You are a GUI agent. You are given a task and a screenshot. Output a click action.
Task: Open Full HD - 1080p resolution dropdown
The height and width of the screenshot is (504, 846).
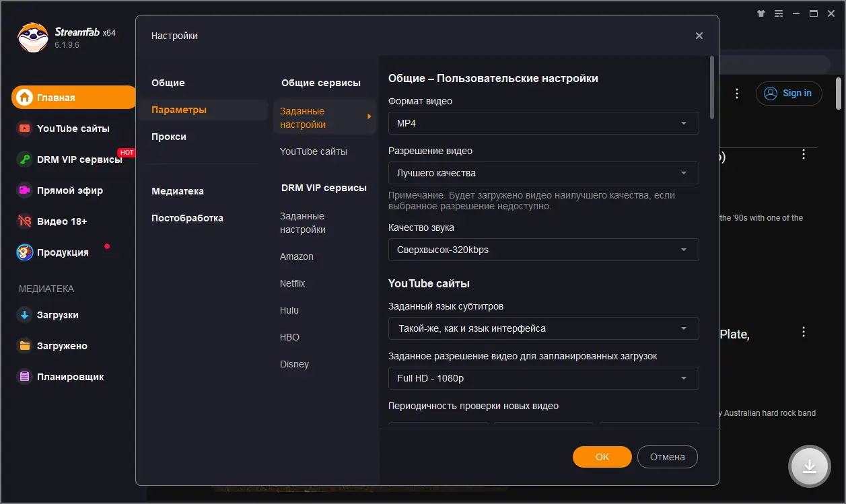point(543,378)
